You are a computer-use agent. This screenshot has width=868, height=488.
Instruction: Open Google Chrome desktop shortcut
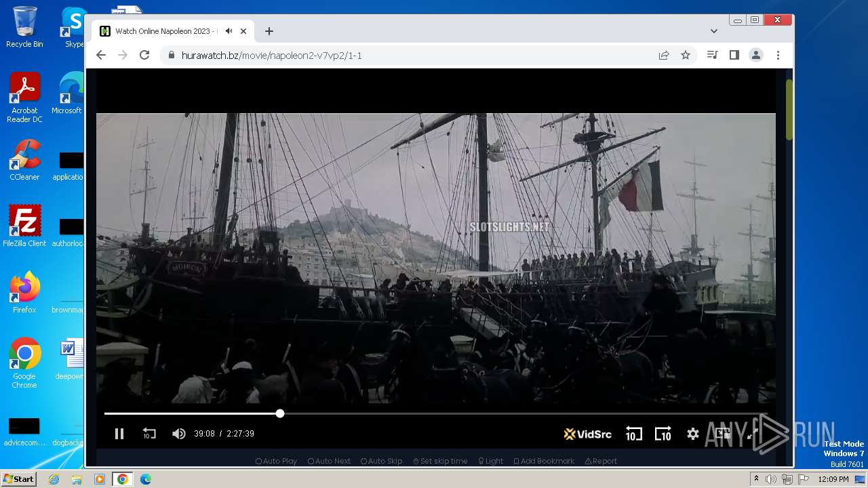coord(24,363)
